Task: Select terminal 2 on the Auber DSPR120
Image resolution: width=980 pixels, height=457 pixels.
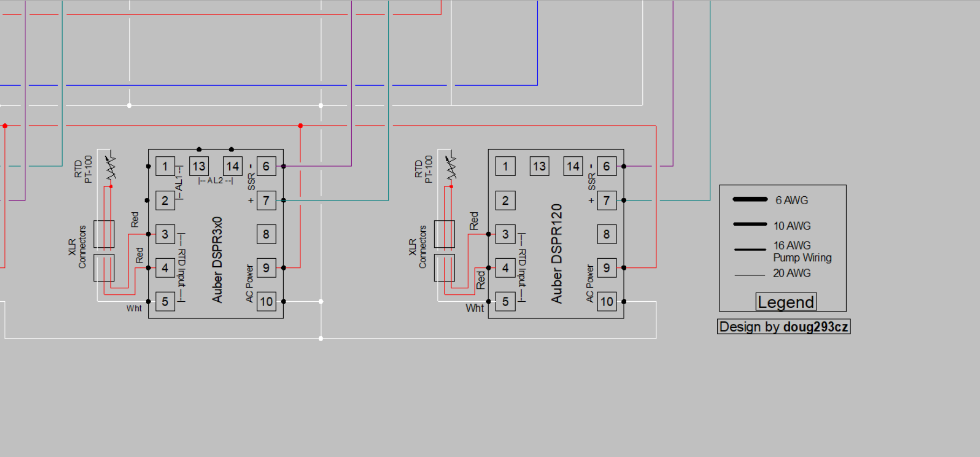Action: pos(505,200)
